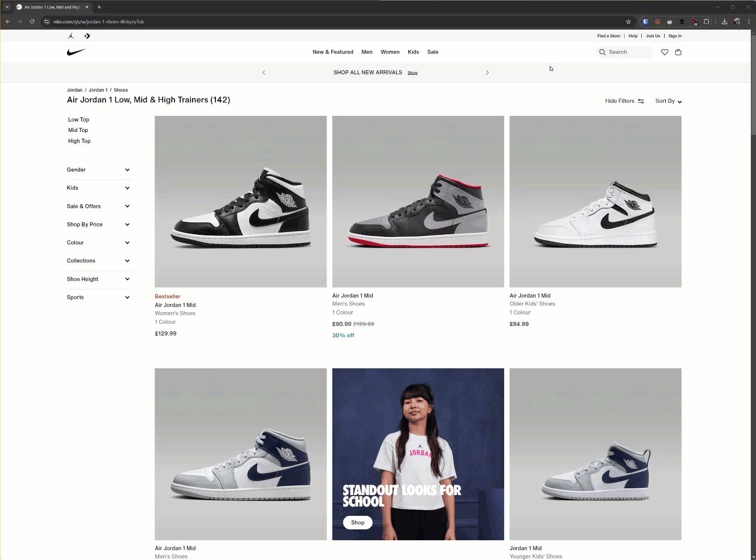Show next promo banner with right arrow
The width and height of the screenshot is (756, 560).
coord(487,72)
